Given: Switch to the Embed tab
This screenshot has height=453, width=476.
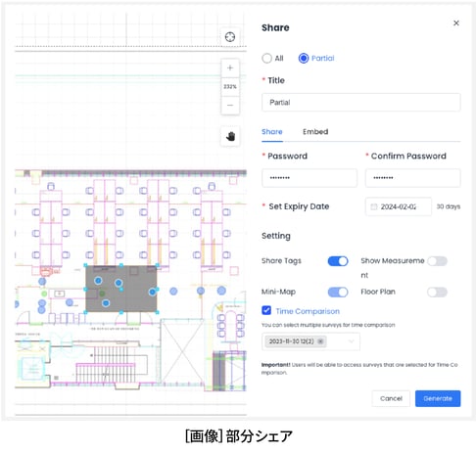Looking at the screenshot, I should click(315, 132).
